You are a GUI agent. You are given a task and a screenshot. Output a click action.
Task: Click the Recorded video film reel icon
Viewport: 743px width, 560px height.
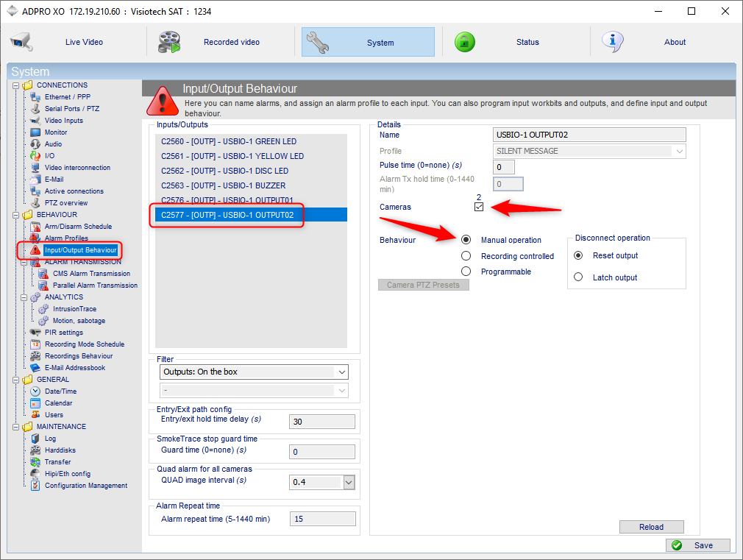169,42
